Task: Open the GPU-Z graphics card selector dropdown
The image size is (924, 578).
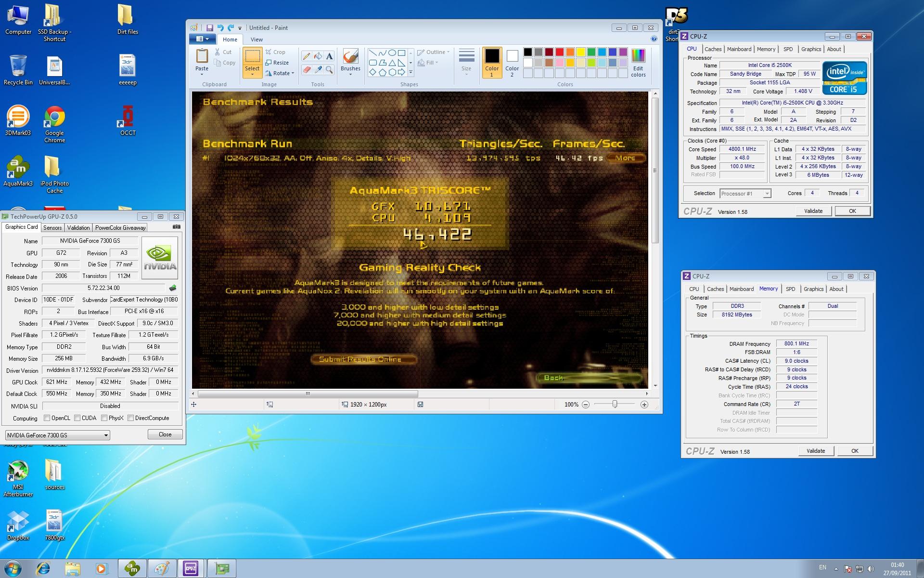Action: coord(106,435)
